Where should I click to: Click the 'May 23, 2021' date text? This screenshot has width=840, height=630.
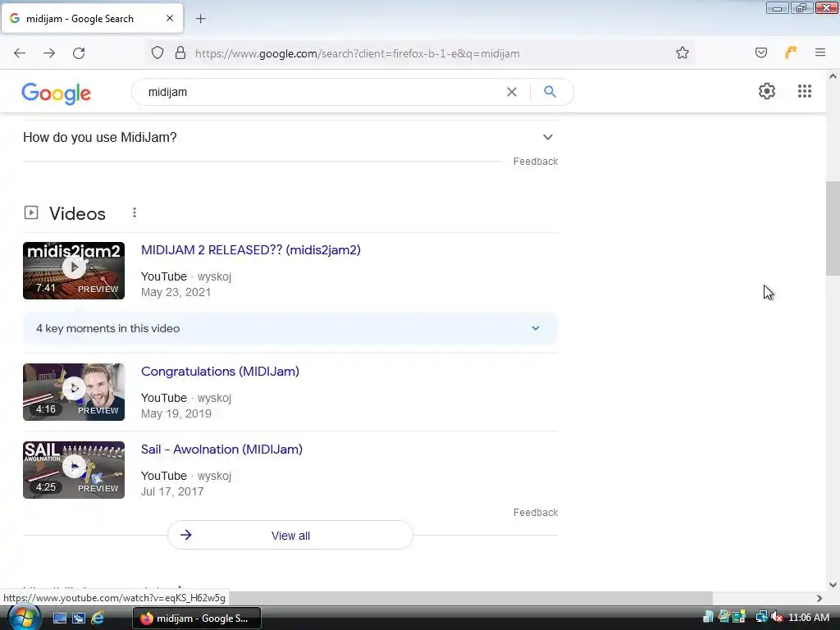[x=176, y=293]
